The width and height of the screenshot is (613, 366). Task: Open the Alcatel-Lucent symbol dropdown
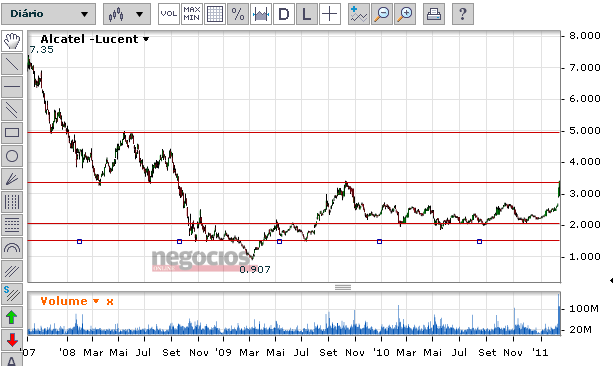tap(146, 39)
